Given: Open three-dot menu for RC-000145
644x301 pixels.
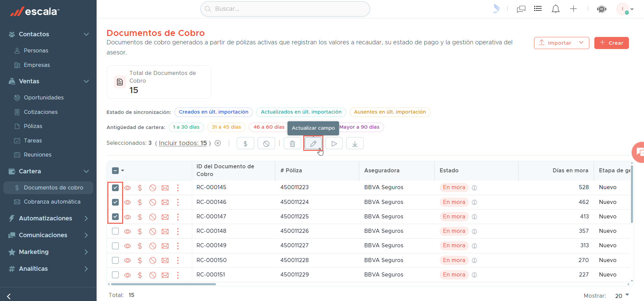Looking at the screenshot, I should pyautogui.click(x=178, y=188).
